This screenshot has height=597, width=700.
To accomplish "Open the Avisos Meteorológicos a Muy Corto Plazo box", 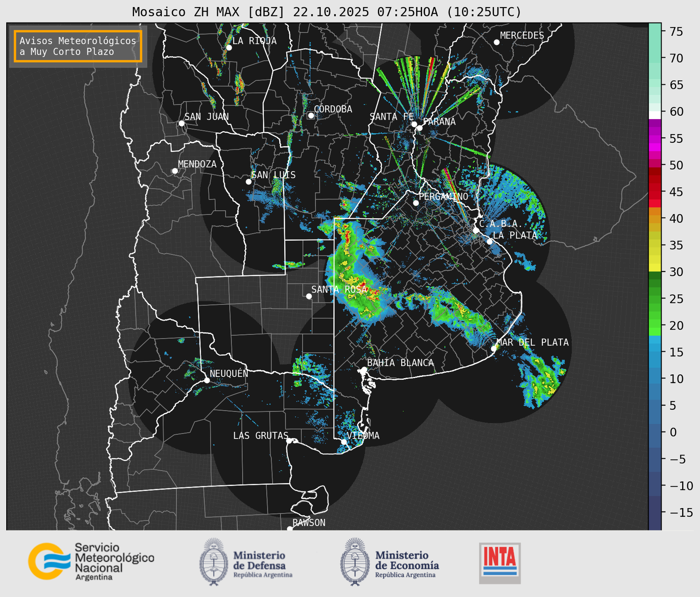I will coord(78,46).
